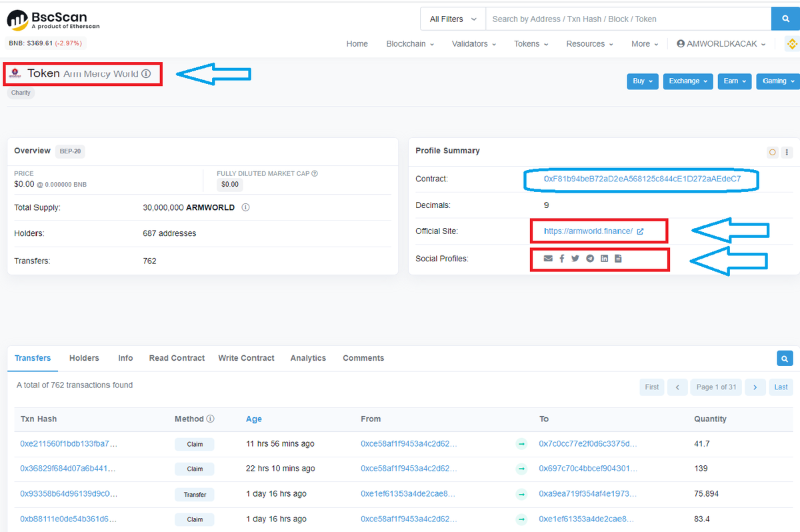
Task: Open recipient address 0x7c0cc77e2f0d6c3375d
Action: click(x=588, y=443)
